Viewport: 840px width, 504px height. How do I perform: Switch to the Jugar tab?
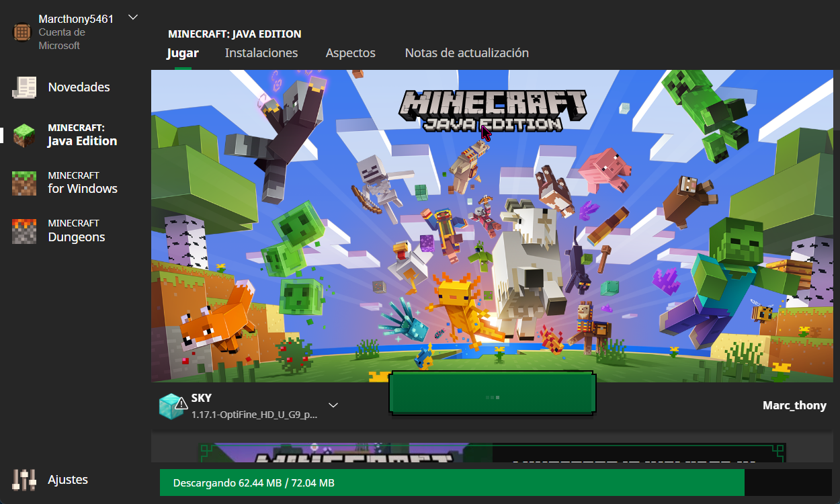tap(183, 52)
